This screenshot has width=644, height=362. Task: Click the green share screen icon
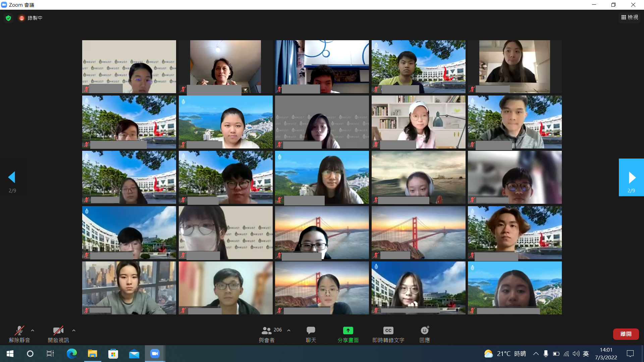pyautogui.click(x=348, y=330)
